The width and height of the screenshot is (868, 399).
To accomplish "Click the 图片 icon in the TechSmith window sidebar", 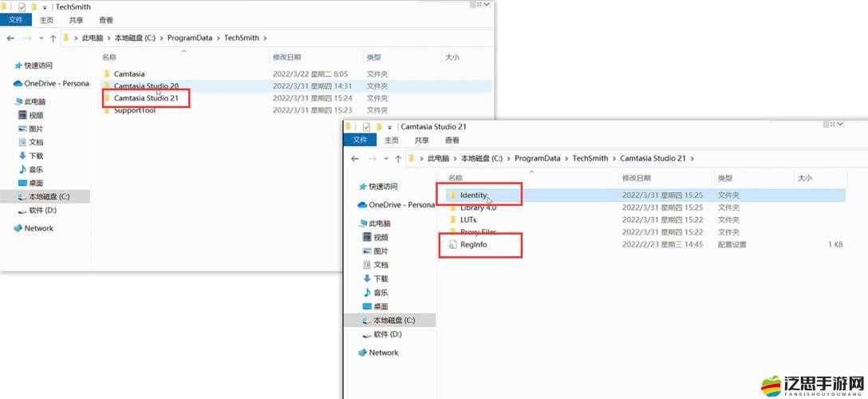I will 22,128.
